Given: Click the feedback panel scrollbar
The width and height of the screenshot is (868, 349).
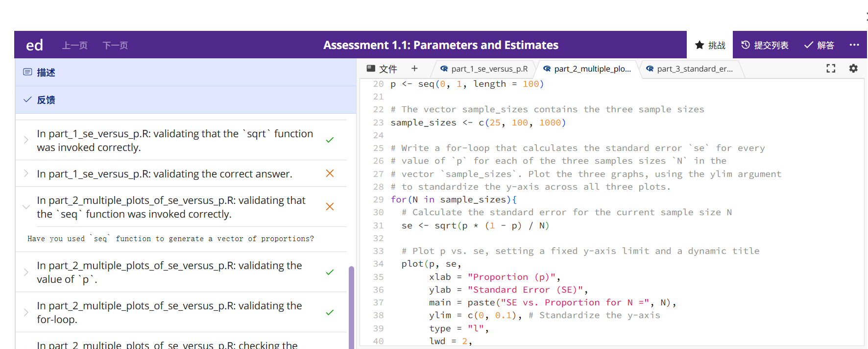Looking at the screenshot, I should point(351,307).
